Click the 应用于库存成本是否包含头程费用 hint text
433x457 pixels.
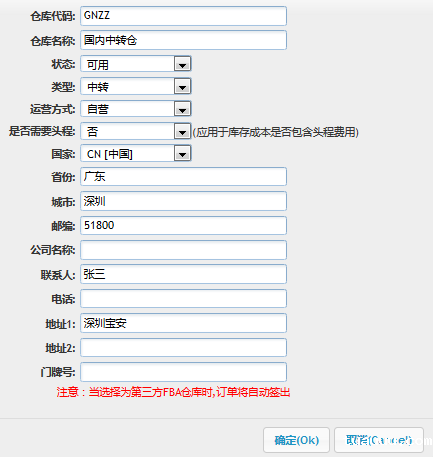[276, 132]
